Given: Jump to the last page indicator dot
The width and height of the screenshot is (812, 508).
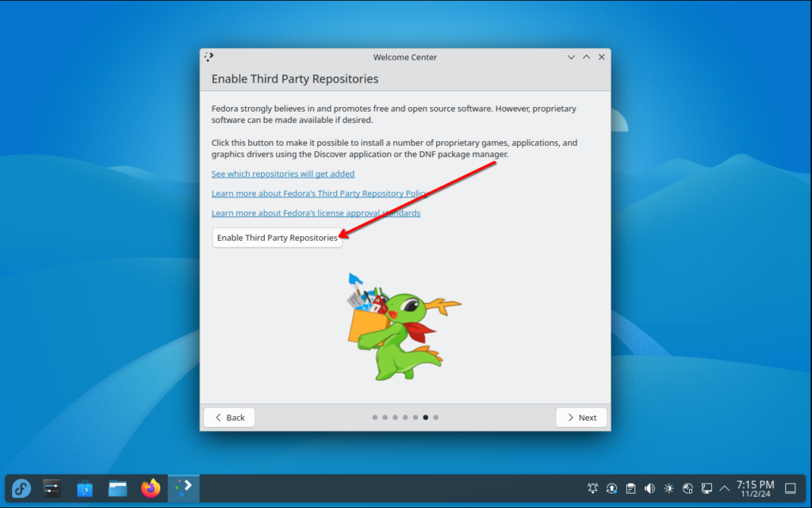Looking at the screenshot, I should (x=435, y=418).
